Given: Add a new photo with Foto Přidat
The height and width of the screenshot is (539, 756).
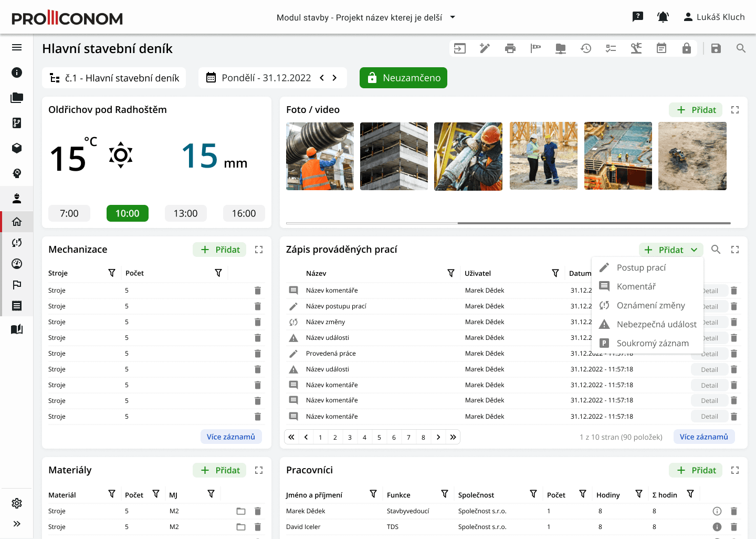Looking at the screenshot, I should coord(696,110).
